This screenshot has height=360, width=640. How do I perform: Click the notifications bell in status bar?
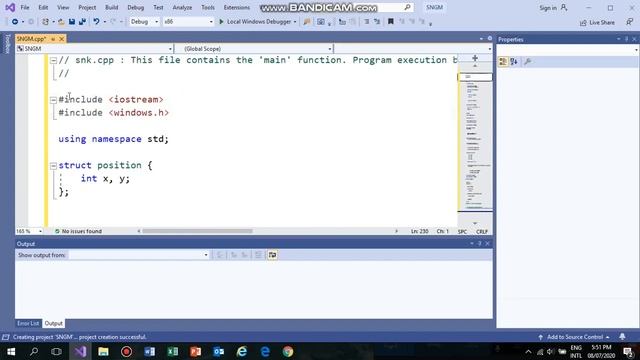(x=622, y=337)
